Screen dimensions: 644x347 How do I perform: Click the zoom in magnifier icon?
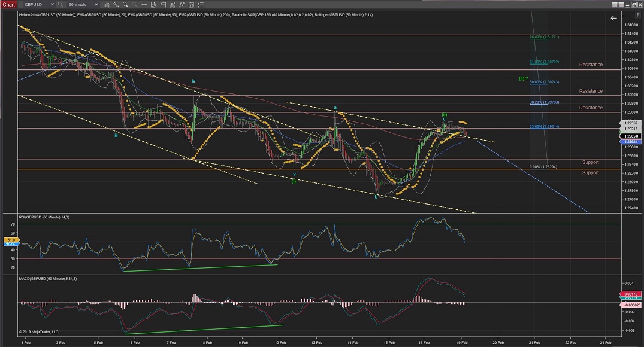point(125,5)
